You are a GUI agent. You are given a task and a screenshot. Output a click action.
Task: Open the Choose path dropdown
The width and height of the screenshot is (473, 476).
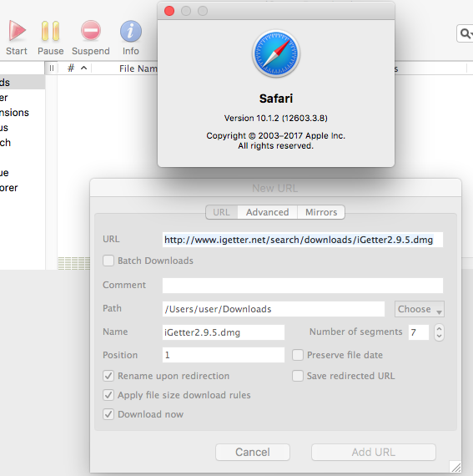coord(420,309)
